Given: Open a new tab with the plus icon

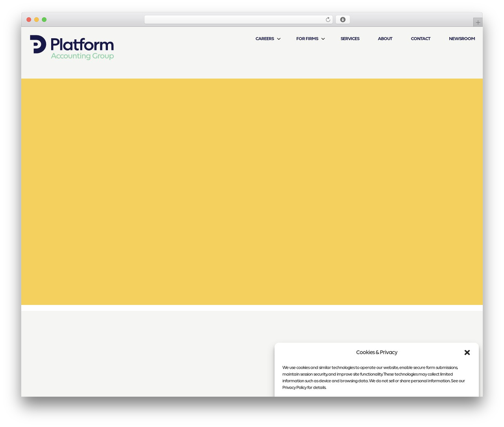Looking at the screenshot, I should 478,22.
